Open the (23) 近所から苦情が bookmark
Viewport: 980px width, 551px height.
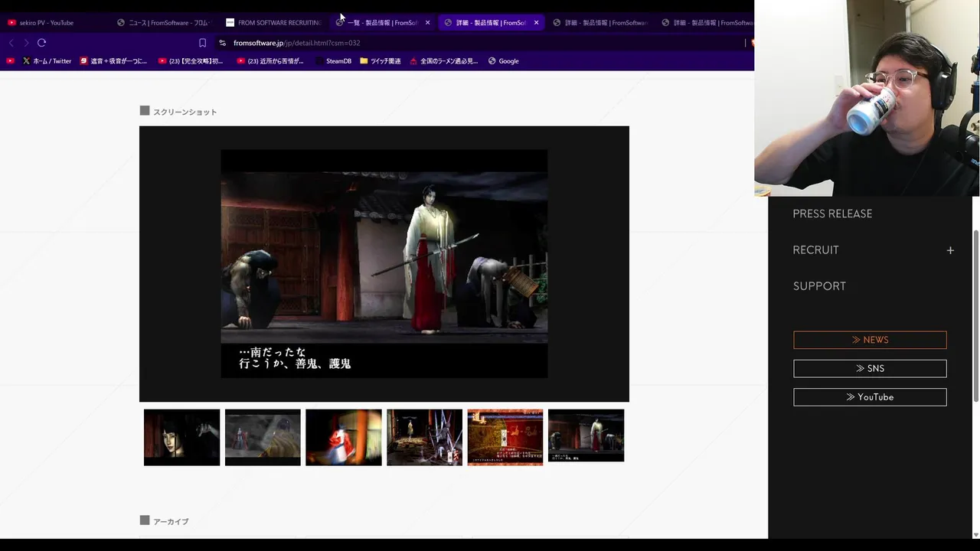(270, 61)
